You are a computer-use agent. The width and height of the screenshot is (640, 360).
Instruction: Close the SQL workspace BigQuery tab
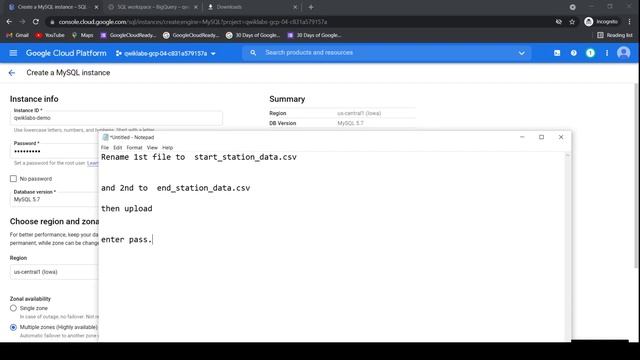point(196,7)
